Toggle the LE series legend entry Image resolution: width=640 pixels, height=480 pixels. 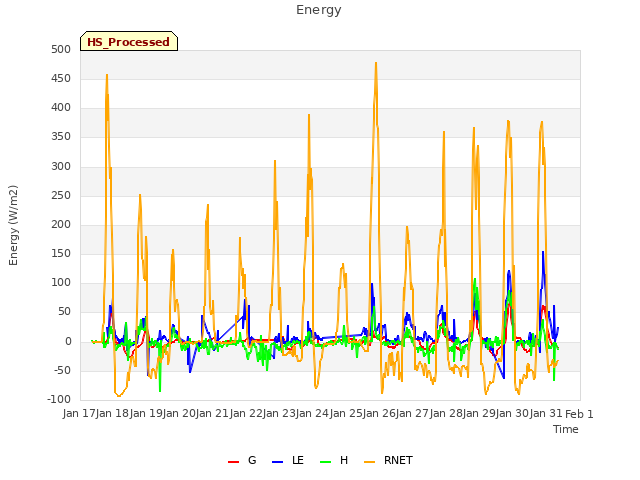288,460
